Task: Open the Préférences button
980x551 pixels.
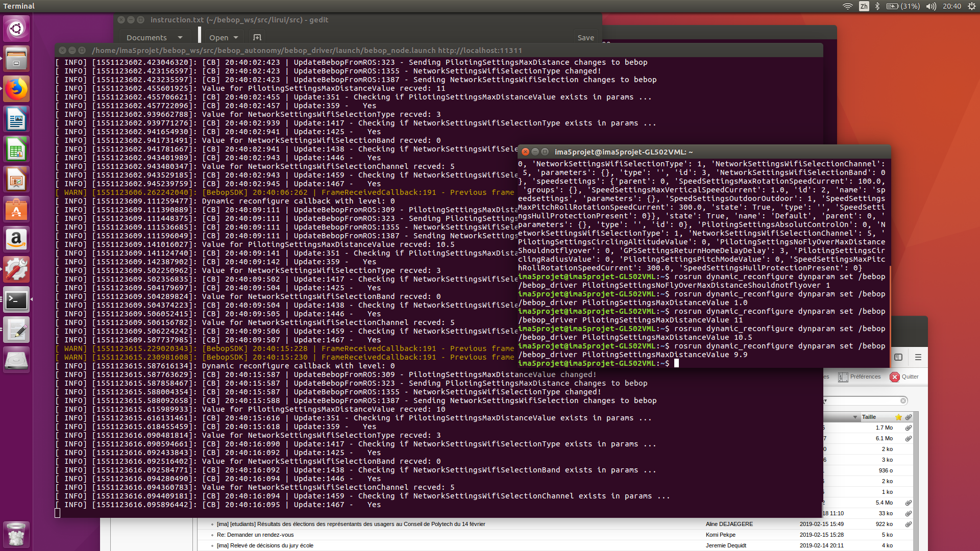Action: point(860,377)
